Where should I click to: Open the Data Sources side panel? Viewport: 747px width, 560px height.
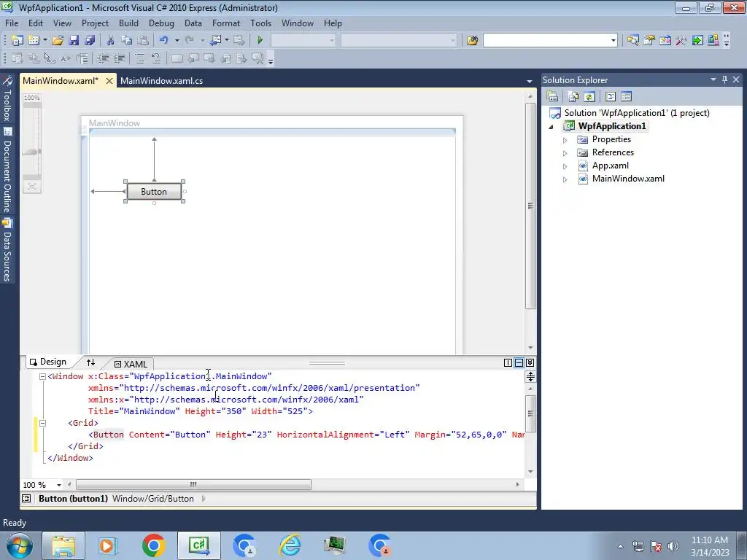point(7,249)
